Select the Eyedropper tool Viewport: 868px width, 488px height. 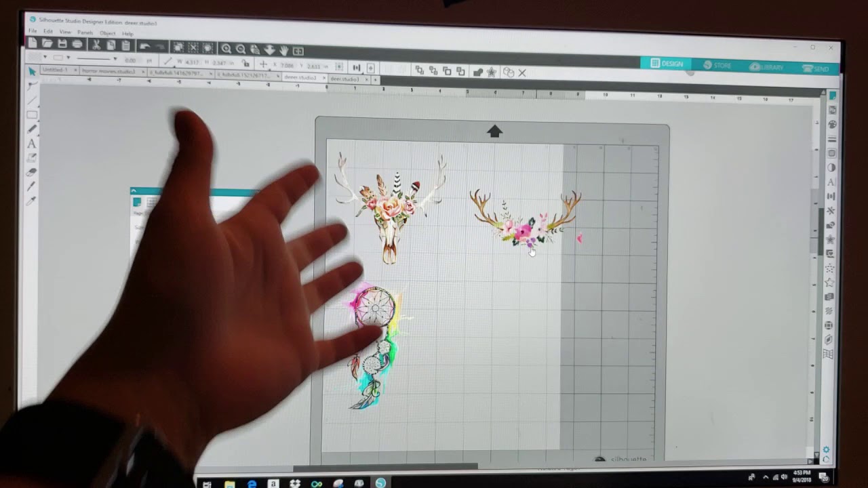[31, 201]
